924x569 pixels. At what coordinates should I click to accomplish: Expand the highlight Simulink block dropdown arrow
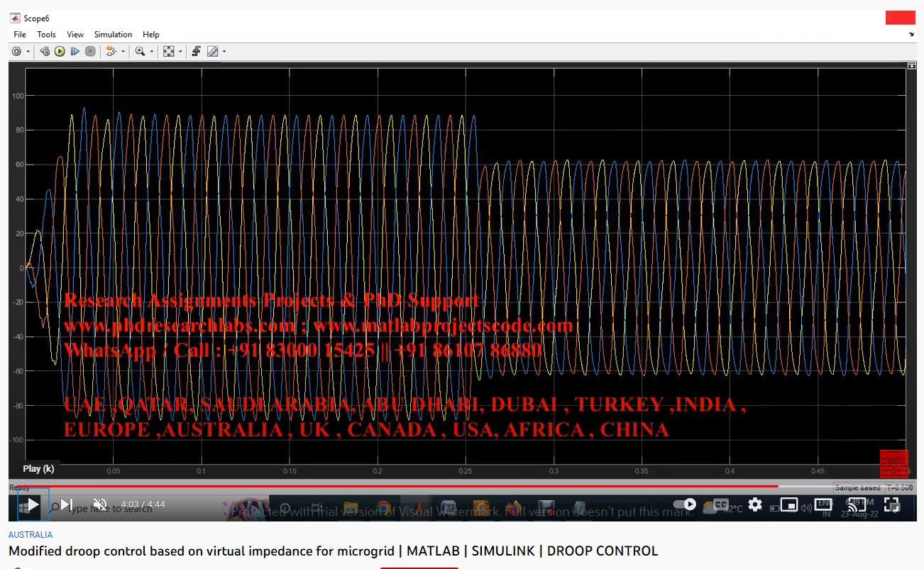[123, 52]
